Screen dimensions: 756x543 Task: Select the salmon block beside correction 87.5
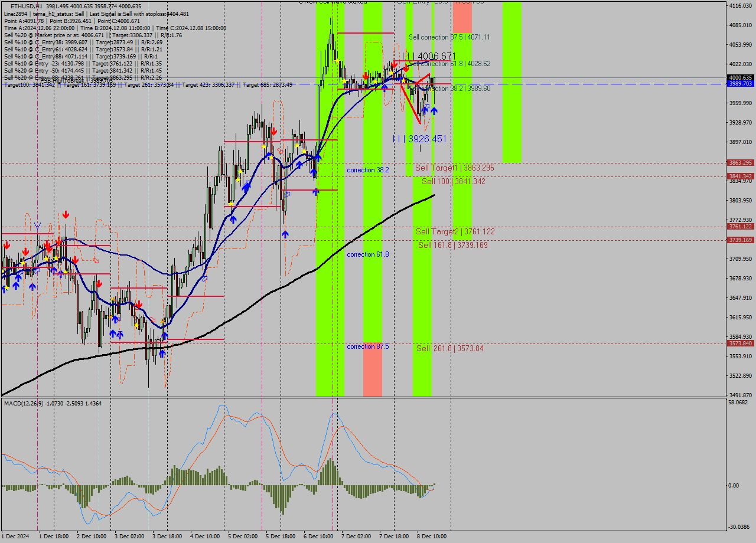pos(372,369)
